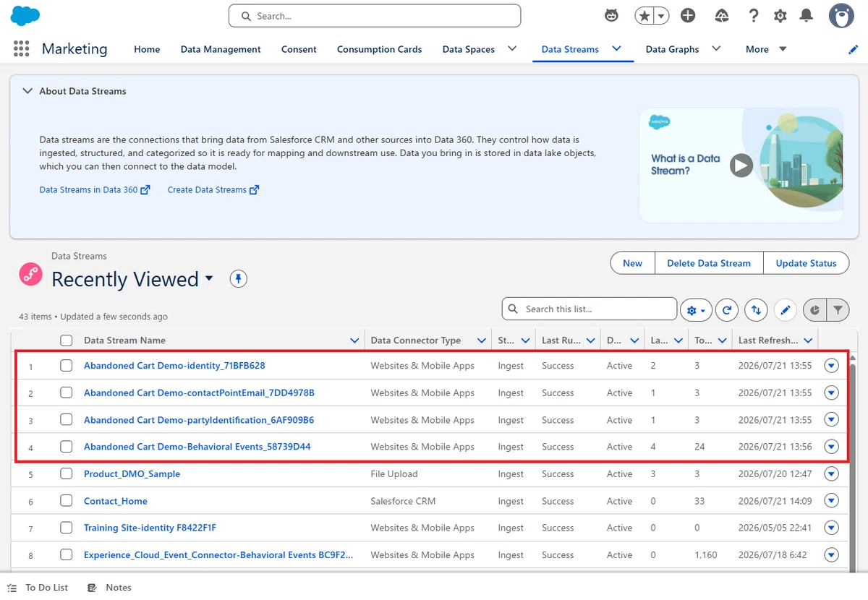Open the list filter funnel icon

click(x=838, y=310)
